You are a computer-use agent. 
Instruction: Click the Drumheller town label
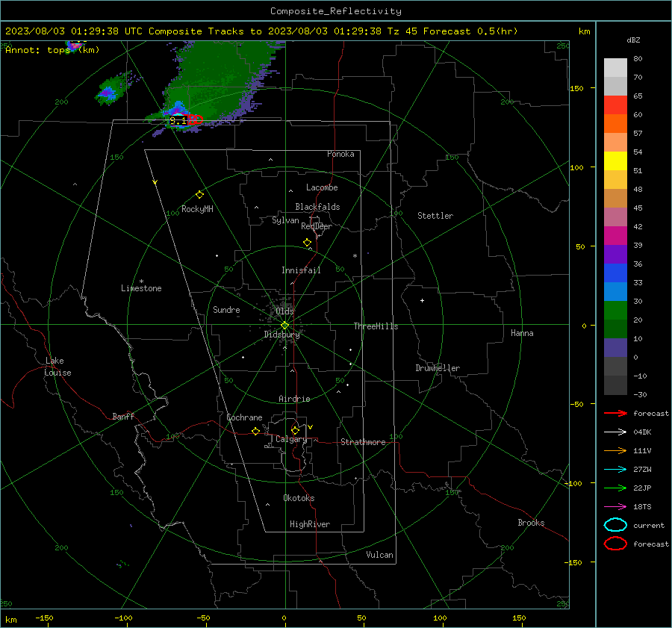[x=438, y=368]
